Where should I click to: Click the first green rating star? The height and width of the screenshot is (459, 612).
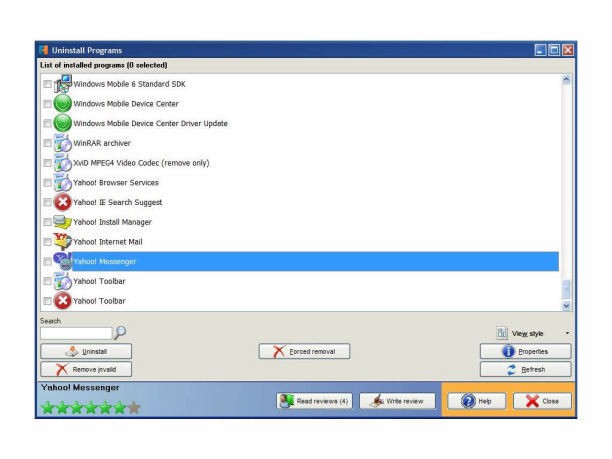point(48,407)
